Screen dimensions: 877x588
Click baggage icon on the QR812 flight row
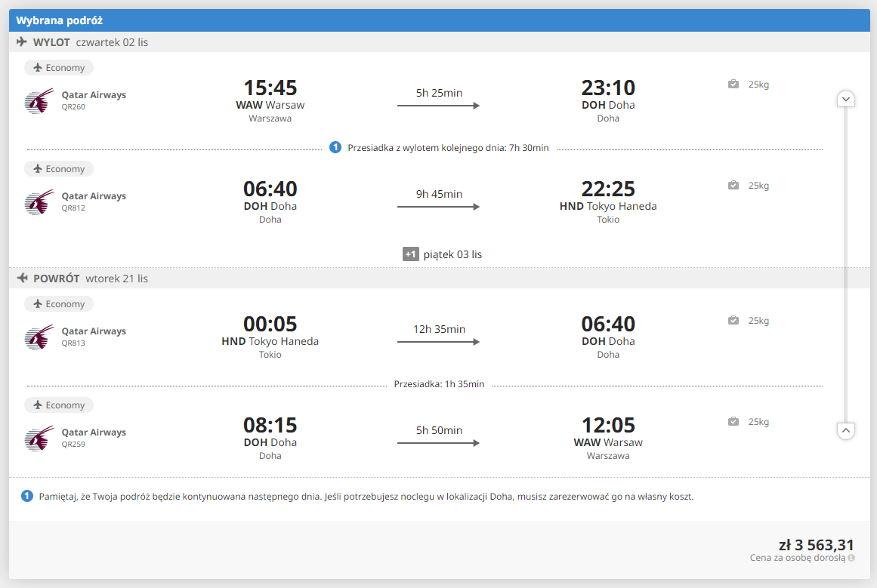point(733,185)
